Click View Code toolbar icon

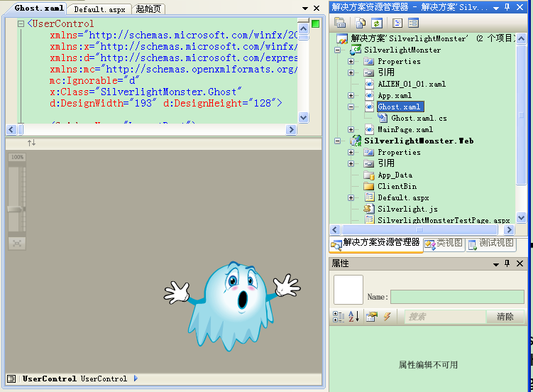(x=397, y=23)
